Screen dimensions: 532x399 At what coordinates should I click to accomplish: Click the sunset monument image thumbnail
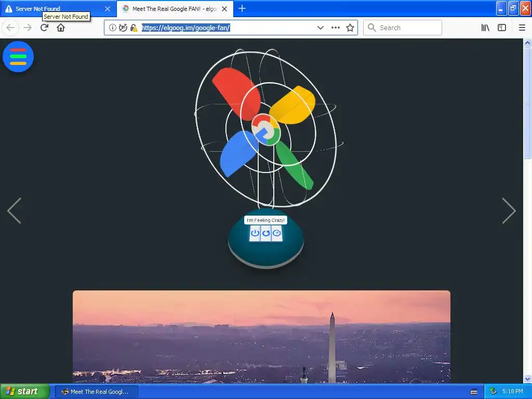pos(262,337)
